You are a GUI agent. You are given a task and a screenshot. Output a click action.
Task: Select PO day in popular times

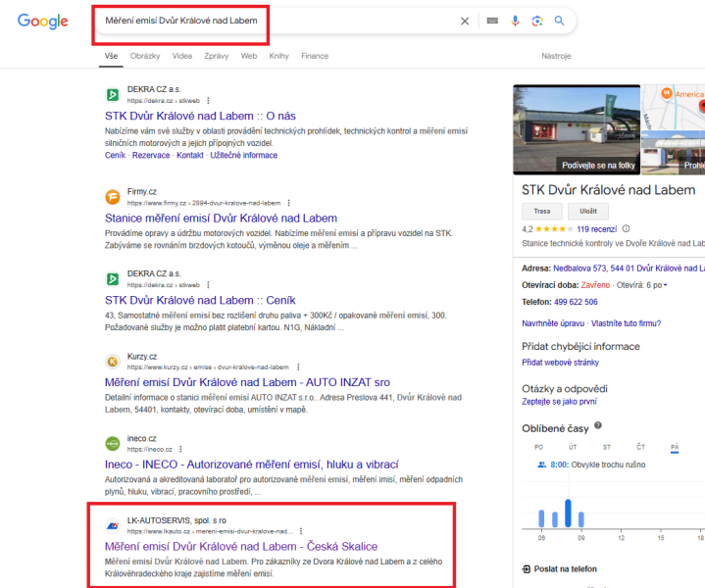(x=538, y=447)
